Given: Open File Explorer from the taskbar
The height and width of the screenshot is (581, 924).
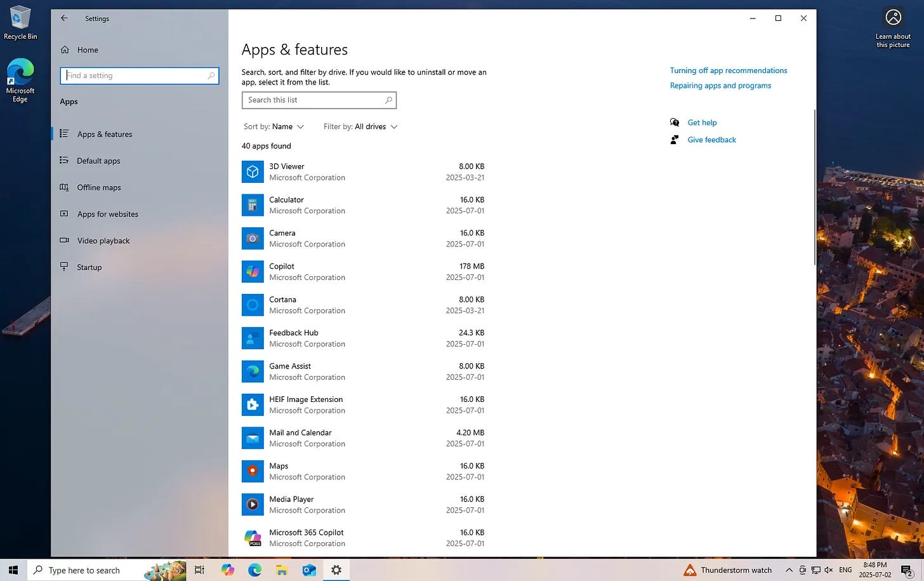Looking at the screenshot, I should coord(282,570).
